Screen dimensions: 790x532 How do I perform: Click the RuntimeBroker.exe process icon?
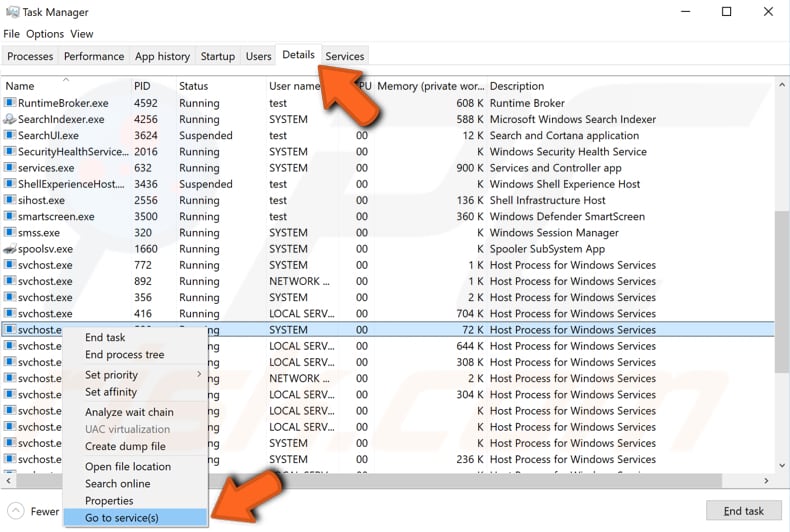coord(10,103)
